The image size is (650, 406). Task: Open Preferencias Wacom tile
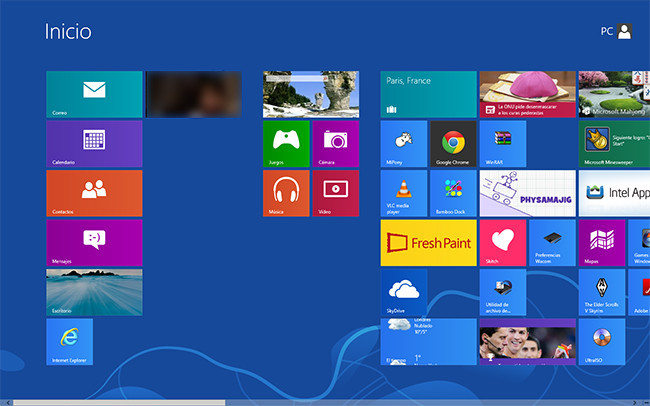point(553,243)
